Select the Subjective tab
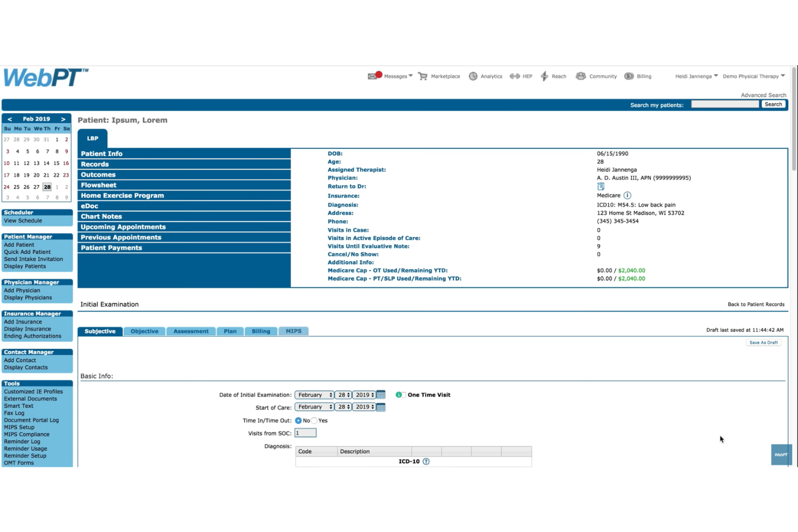 (100, 331)
